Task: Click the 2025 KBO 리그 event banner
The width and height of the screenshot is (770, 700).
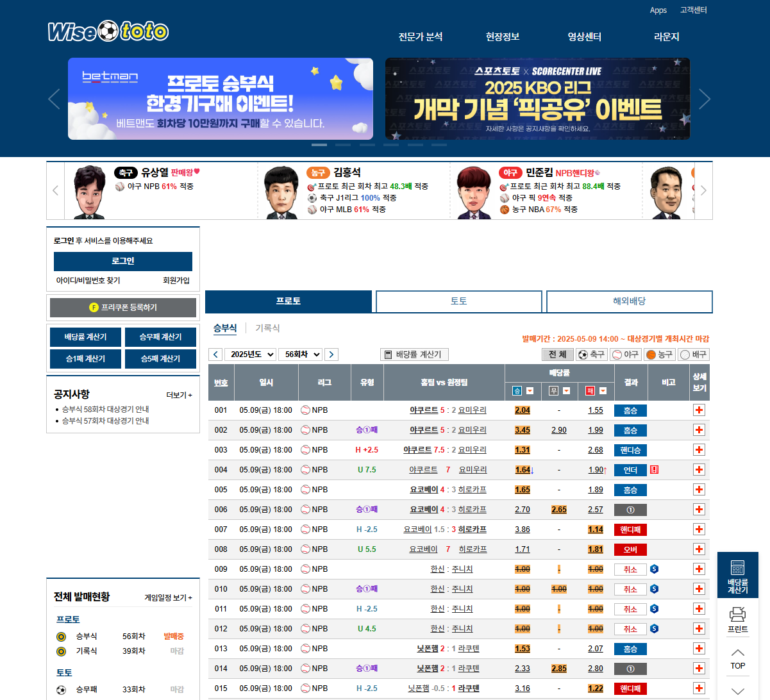Action: point(537,99)
